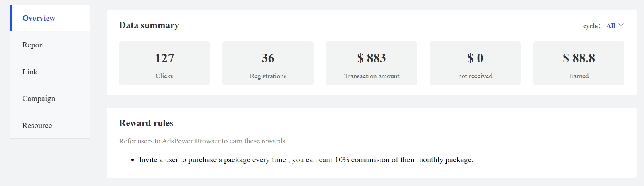Click the Transaction amount card

371,63
